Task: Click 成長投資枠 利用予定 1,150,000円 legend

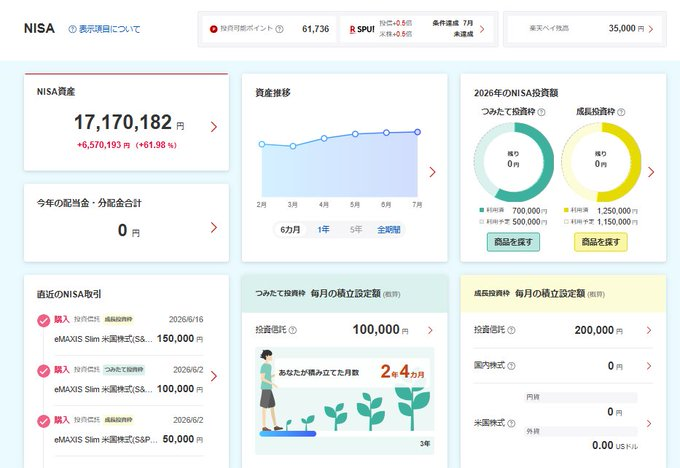Action: coord(601,222)
